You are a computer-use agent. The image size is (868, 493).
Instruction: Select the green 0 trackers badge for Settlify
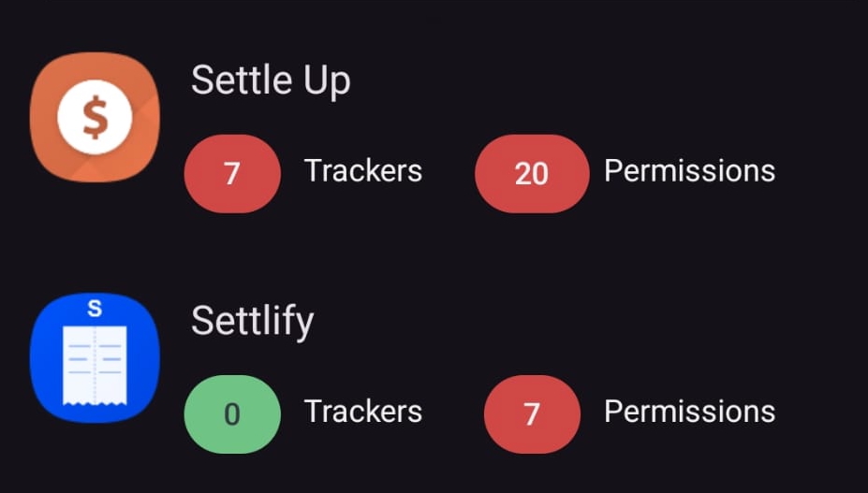pyautogui.click(x=232, y=413)
